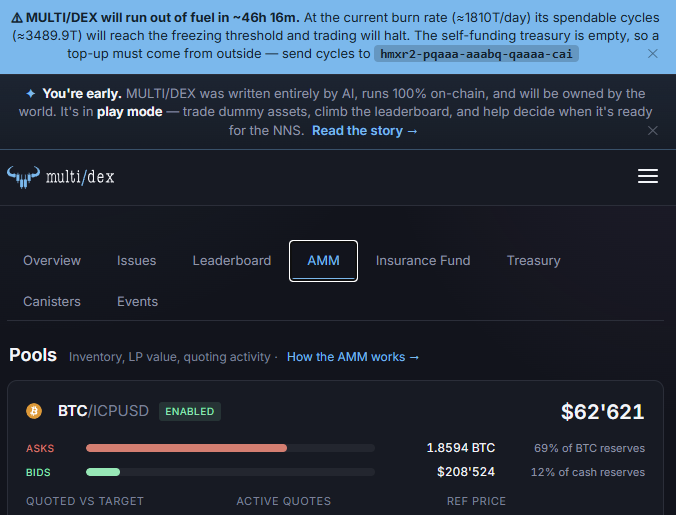Click the "$208'524" bids amount
Viewport: 676px width, 515px height.
click(x=466, y=472)
